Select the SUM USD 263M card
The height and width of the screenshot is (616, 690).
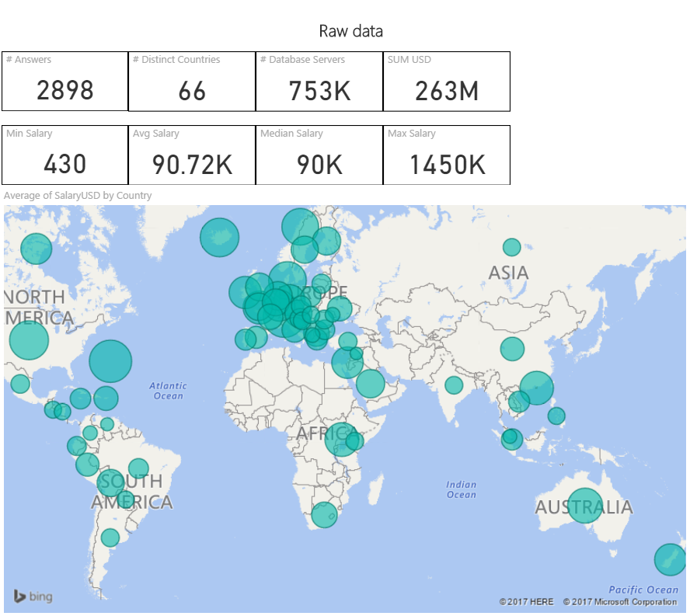(447, 82)
